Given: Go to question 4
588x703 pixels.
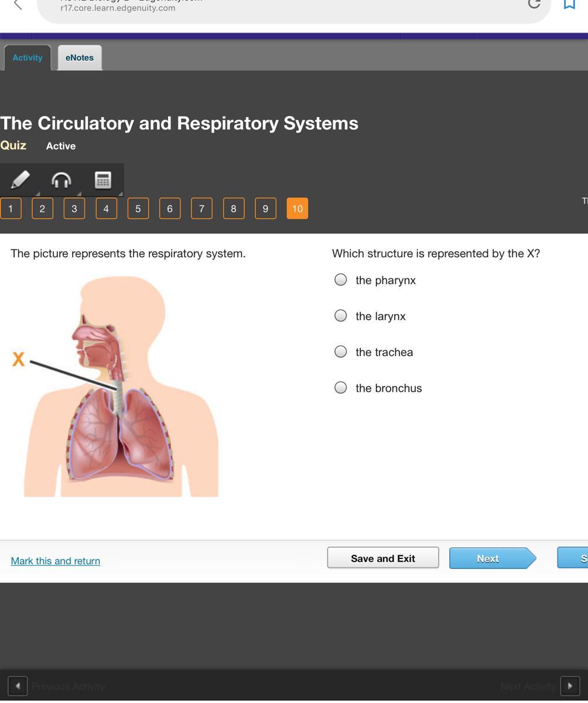Looking at the screenshot, I should tap(106, 209).
